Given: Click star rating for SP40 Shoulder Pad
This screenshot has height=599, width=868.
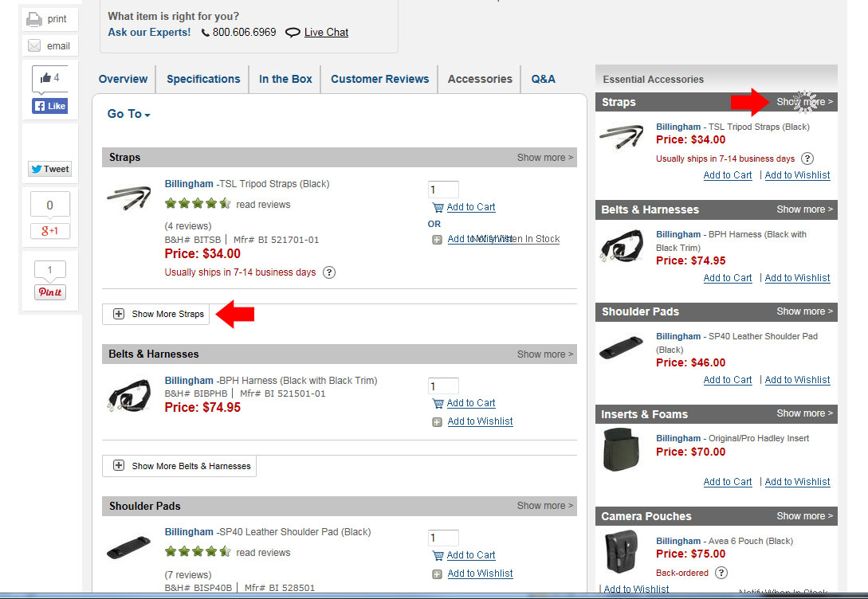Looking at the screenshot, I should 198,551.
